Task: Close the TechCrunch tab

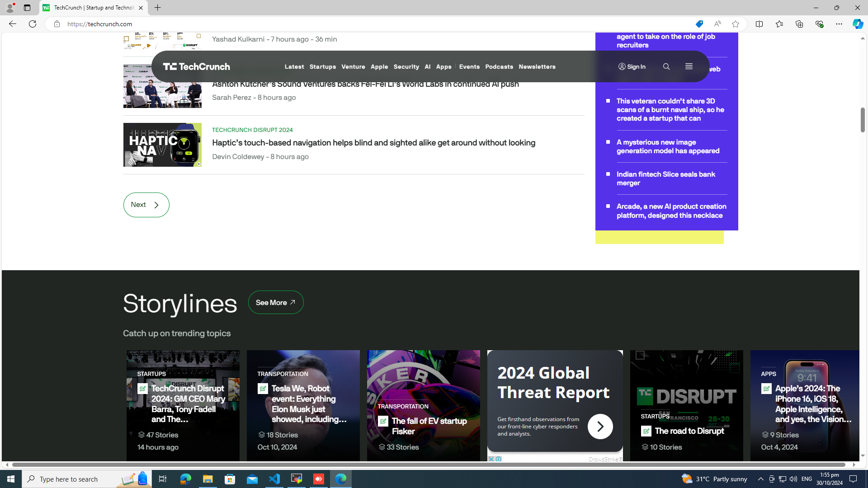Action: [141, 8]
